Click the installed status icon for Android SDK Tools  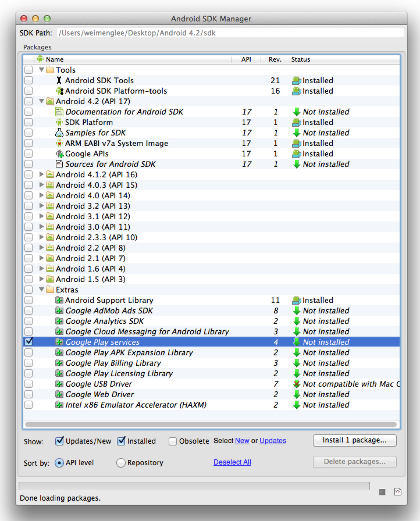[296, 80]
